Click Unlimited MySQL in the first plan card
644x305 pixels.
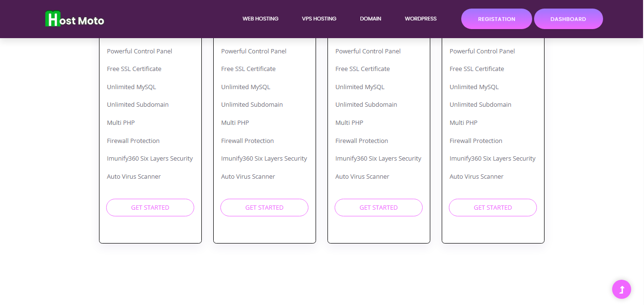(131, 87)
